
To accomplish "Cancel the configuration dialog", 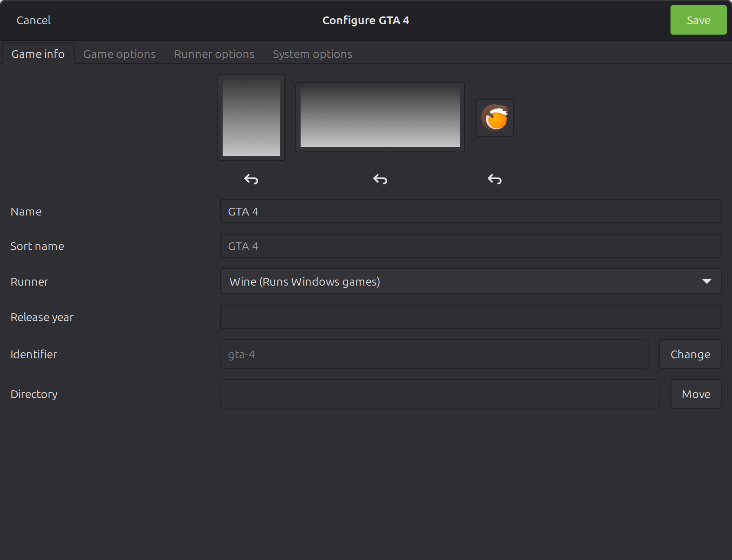I will (34, 20).
